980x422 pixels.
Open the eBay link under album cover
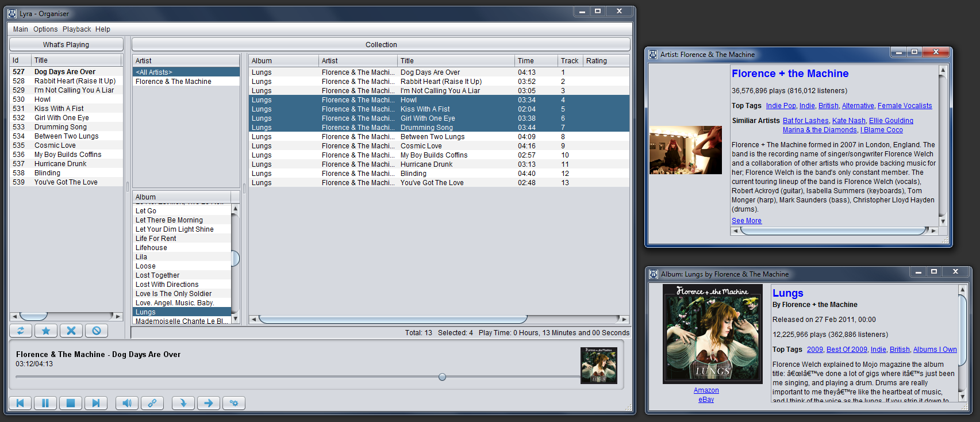tap(706, 400)
